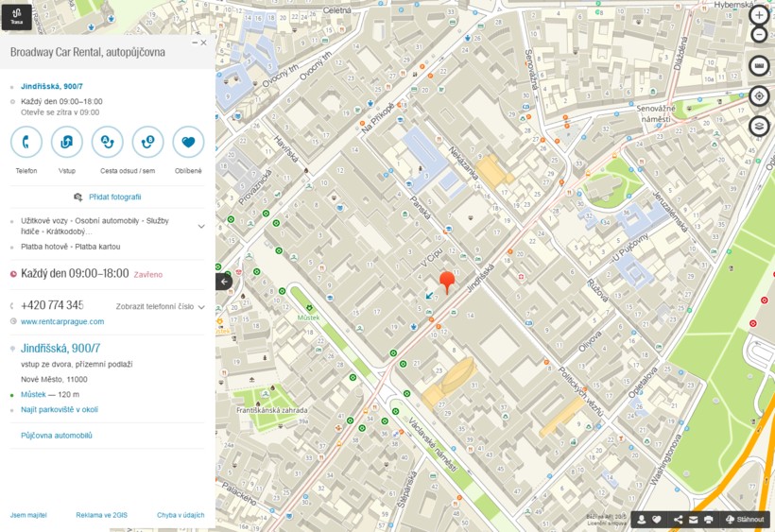Click the large Jindřišská, 900/7 heading link
Screen dimensions: 775x532
coord(60,349)
